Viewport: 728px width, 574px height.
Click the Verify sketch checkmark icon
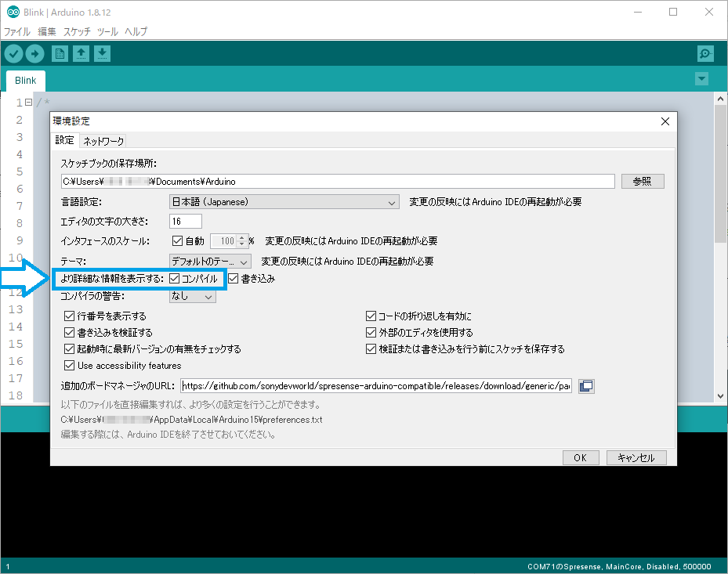[x=14, y=54]
